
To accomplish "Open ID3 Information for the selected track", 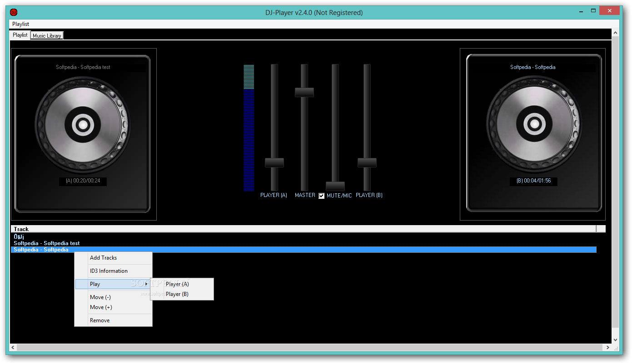I will (x=109, y=271).
